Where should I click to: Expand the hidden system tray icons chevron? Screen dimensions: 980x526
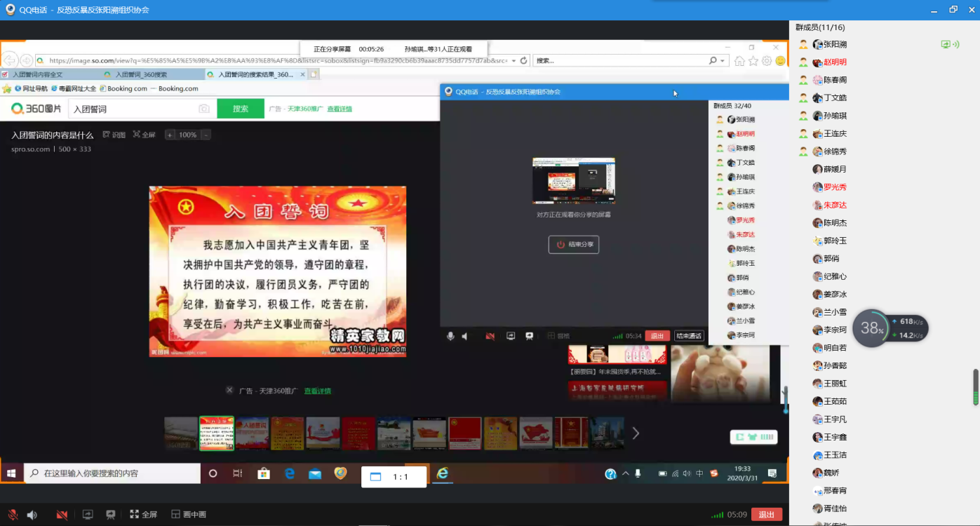pyautogui.click(x=626, y=473)
